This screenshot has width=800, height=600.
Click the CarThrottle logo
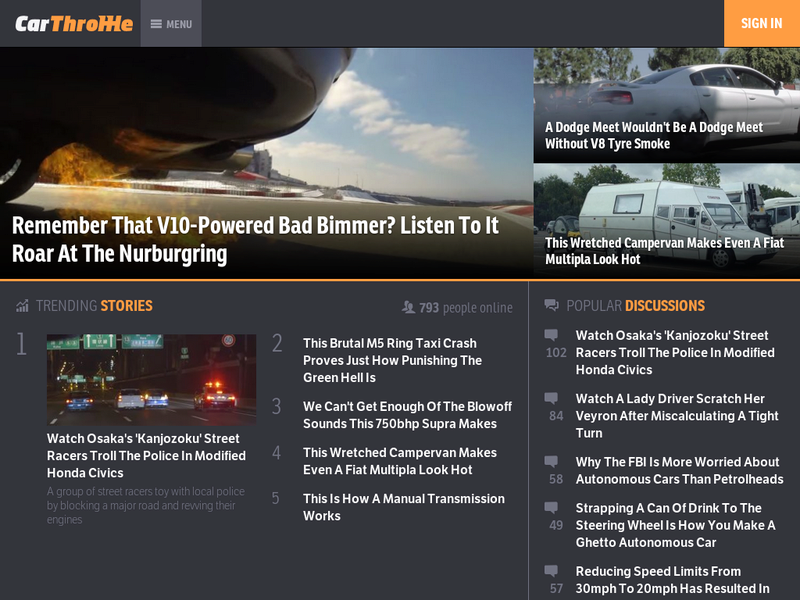(74, 24)
